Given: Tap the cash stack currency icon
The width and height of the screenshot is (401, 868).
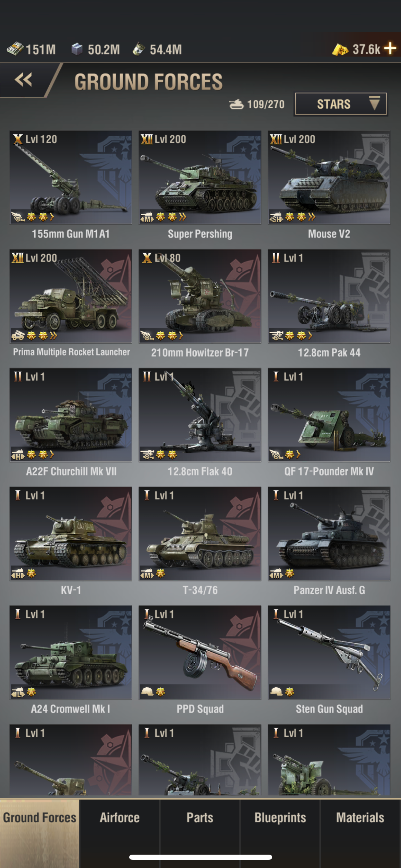Looking at the screenshot, I should point(15,49).
